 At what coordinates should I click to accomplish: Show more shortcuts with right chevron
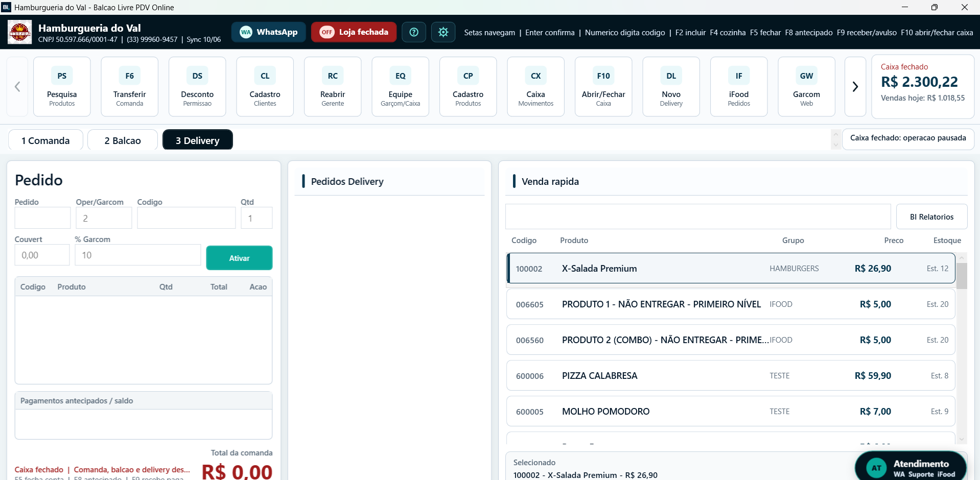point(855,87)
